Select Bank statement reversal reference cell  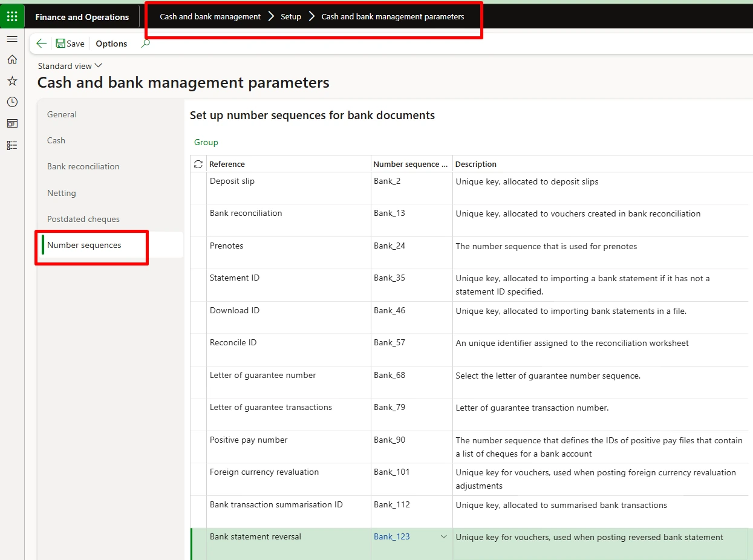click(x=288, y=544)
